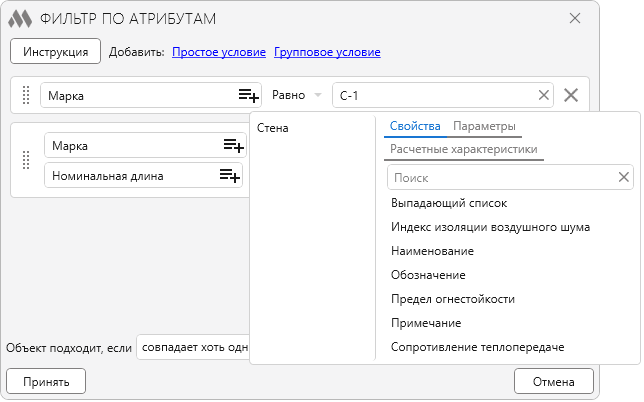The image size is (644, 402).
Task: Click the attribute picker icon in group Марка field
Action: click(x=233, y=146)
